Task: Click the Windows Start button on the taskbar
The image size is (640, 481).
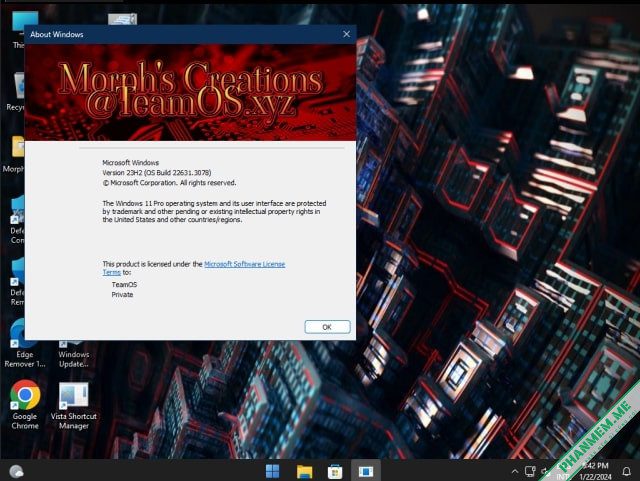Action: pyautogui.click(x=273, y=471)
